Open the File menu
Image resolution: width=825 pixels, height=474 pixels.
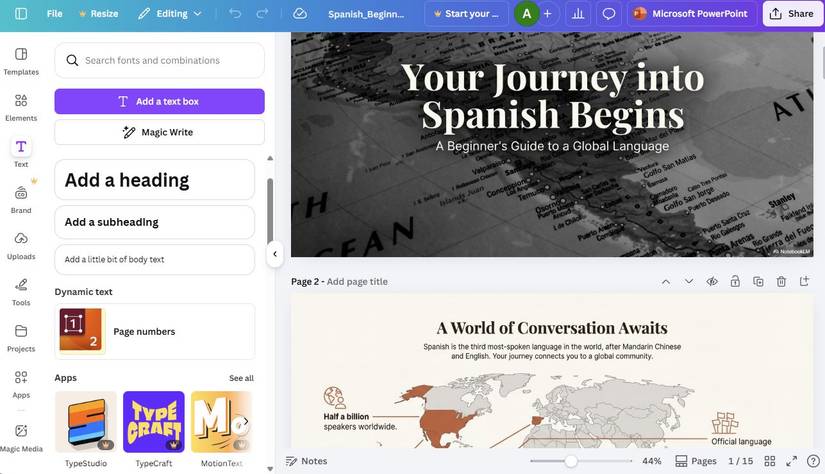coord(54,14)
